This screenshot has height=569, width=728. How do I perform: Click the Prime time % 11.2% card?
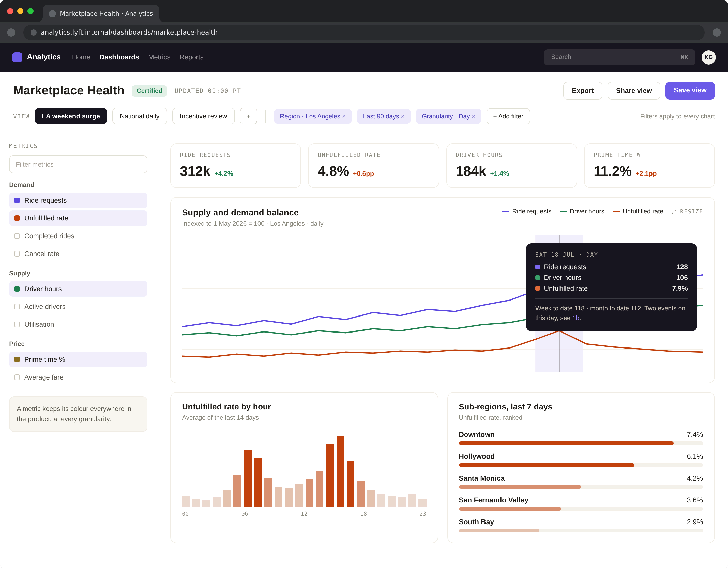click(x=649, y=166)
